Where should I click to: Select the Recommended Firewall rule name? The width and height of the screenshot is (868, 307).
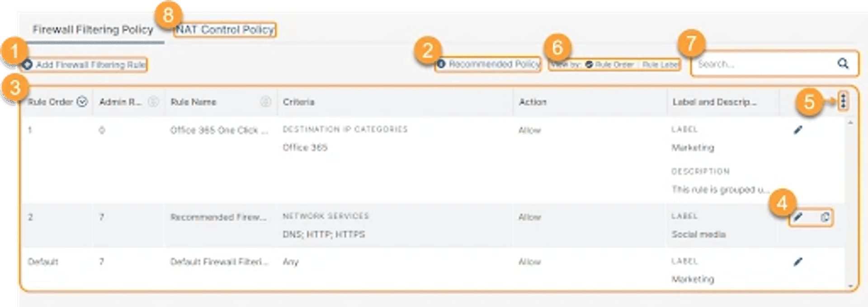coord(218,217)
